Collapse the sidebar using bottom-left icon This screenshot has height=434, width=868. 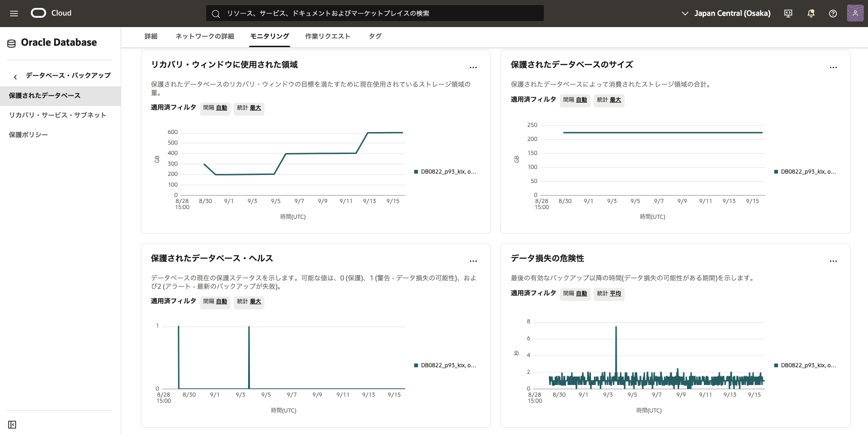coord(12,425)
